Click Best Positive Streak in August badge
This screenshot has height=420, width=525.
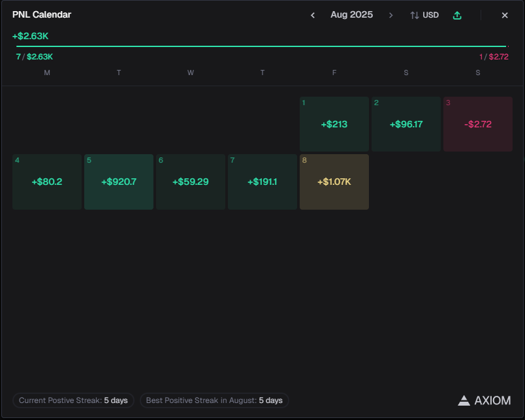click(214, 400)
